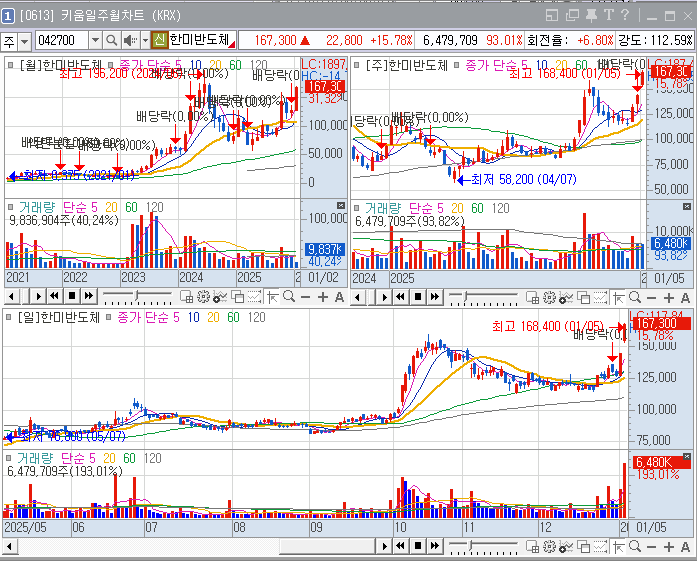
Task: Click the stock code input field 042700
Action: (62, 41)
